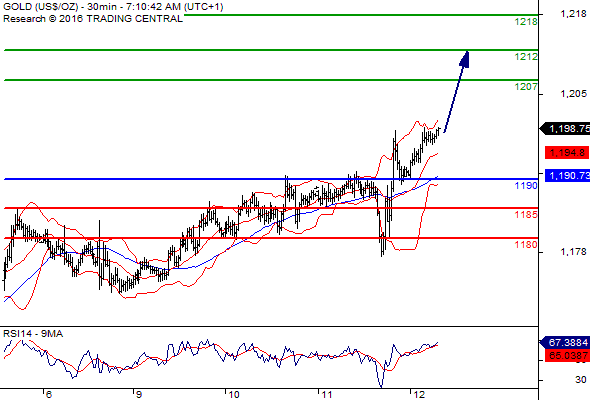Click the green 1212 resistance label
The width and height of the screenshot is (590, 400).
[x=526, y=57]
